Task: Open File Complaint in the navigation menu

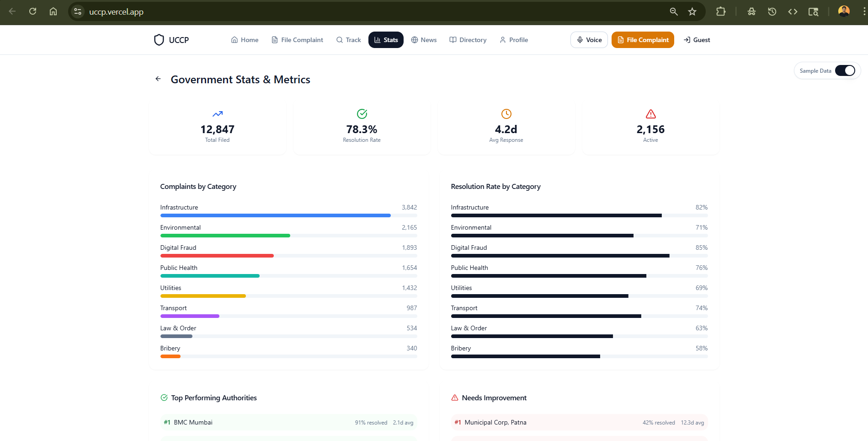Action: coord(298,40)
